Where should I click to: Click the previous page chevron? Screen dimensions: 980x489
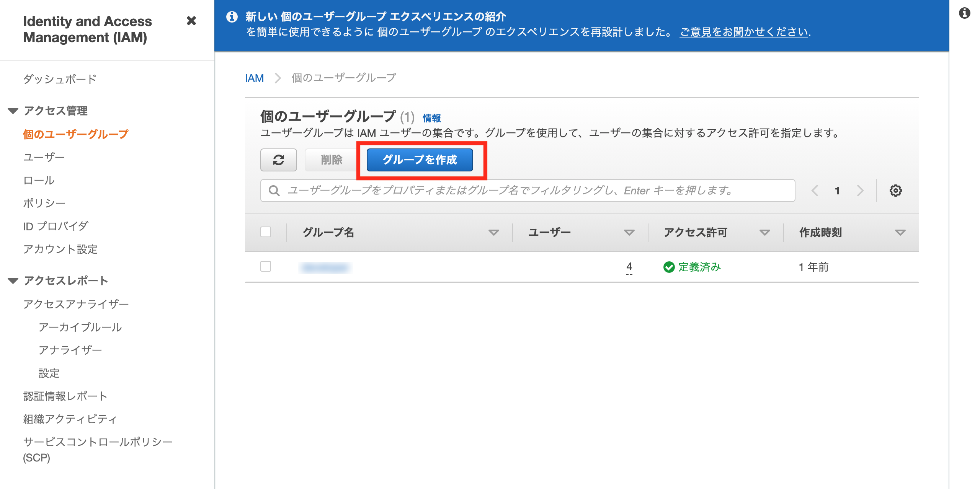coord(815,190)
